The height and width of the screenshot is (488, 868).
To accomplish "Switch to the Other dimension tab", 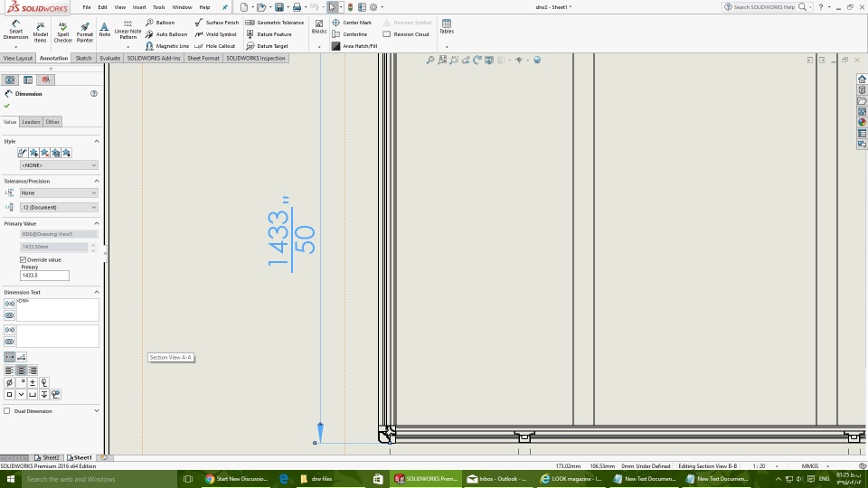I will pyautogui.click(x=52, y=122).
